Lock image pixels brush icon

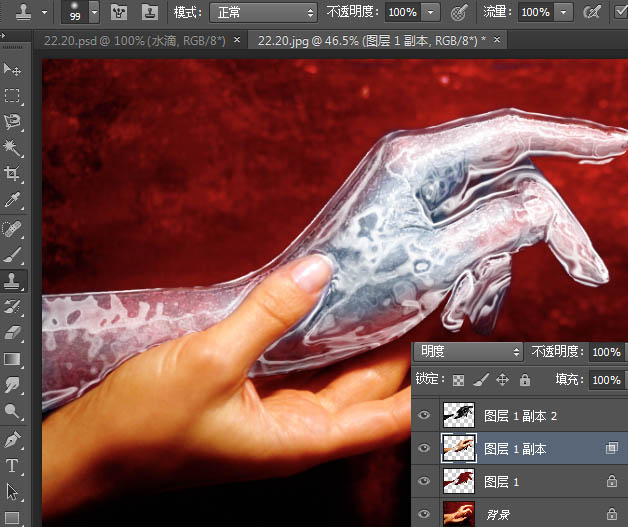[x=481, y=380]
